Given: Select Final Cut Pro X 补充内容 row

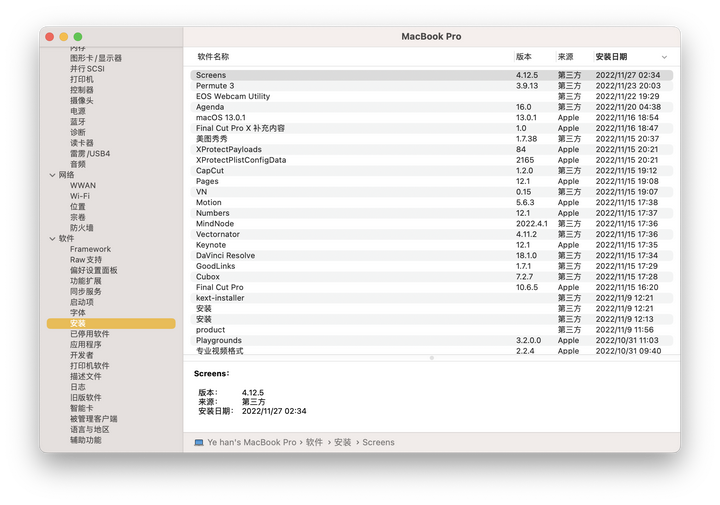Looking at the screenshot, I should tap(432, 128).
